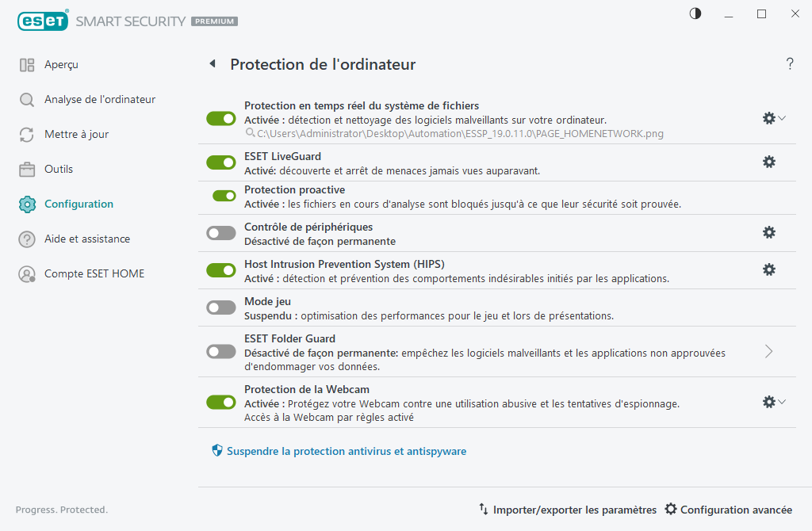Enable Contrôle de périphériques
The image size is (812, 531).
point(220,233)
